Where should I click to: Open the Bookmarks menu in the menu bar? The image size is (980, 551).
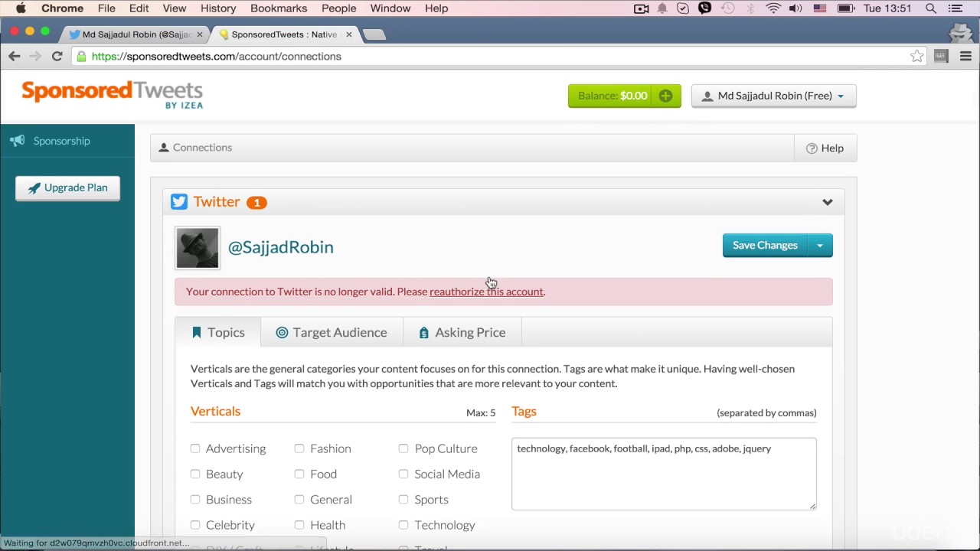[x=279, y=8]
